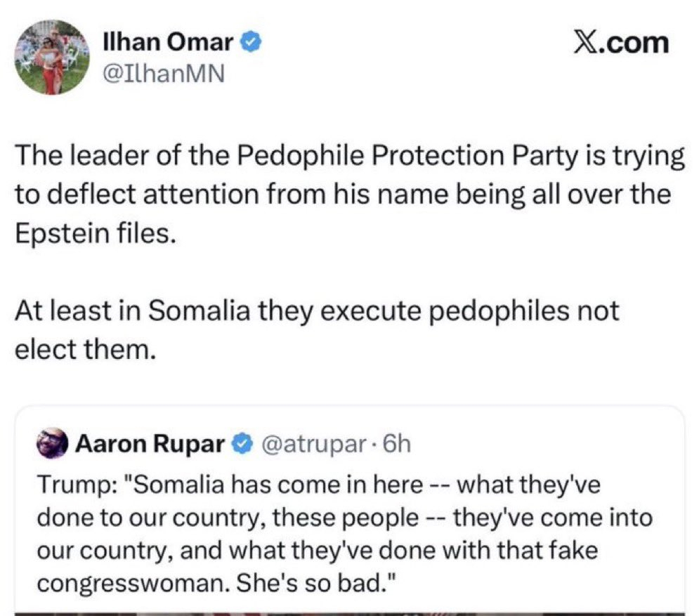699x616 pixels.
Task: Open the @IlhanMN handle link
Action: [163, 72]
